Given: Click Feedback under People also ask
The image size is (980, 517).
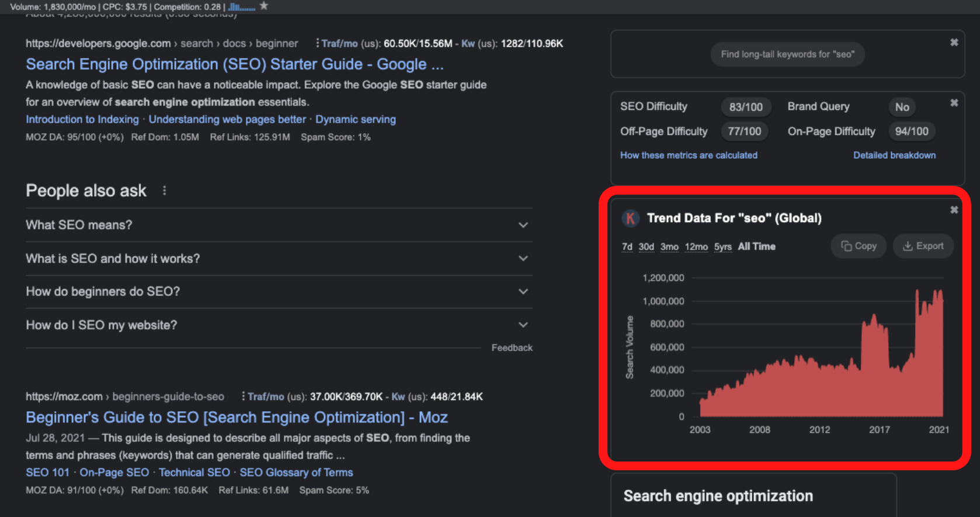Looking at the screenshot, I should [x=512, y=348].
